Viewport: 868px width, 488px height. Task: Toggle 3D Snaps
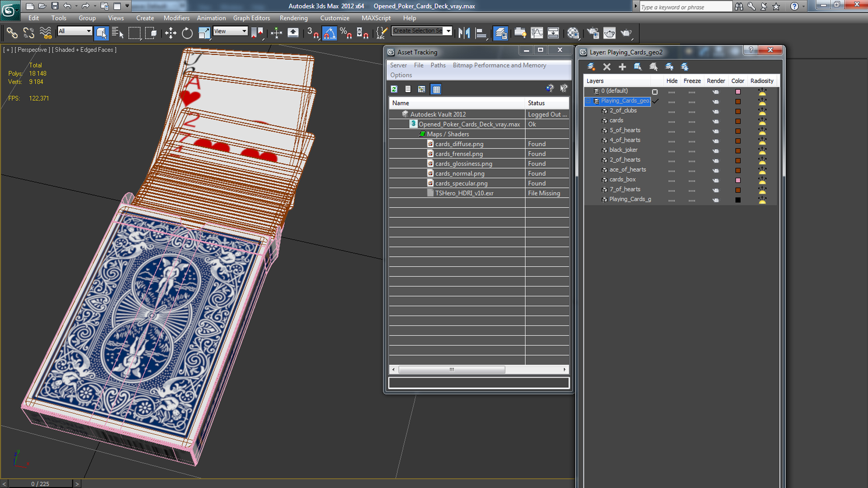coord(313,33)
